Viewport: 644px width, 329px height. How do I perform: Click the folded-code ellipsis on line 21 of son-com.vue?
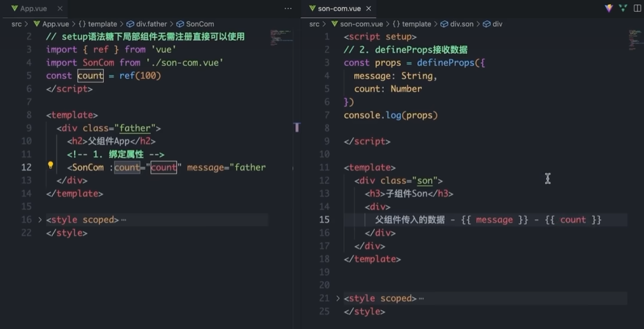coord(422,299)
